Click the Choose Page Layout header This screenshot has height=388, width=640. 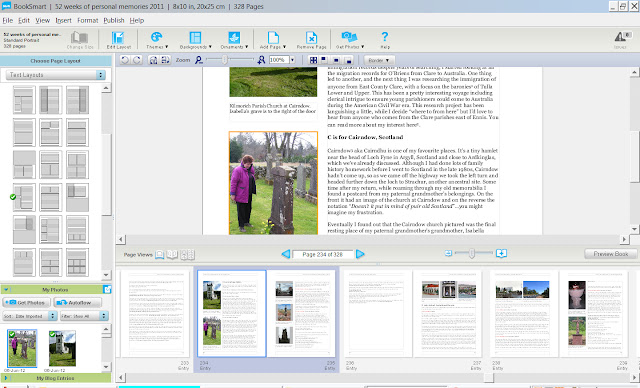coord(56,61)
